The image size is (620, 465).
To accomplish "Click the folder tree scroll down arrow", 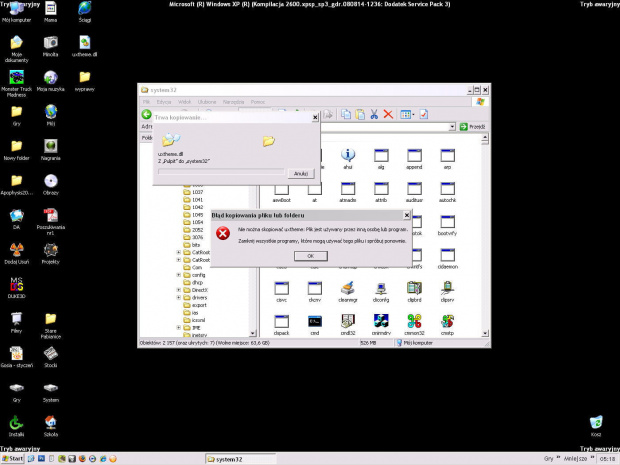I will [253, 333].
